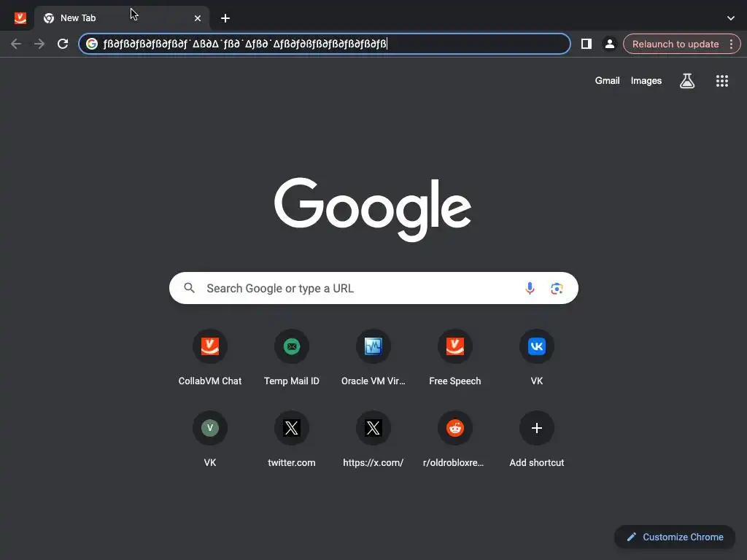Start voice search with microphone

click(x=530, y=288)
